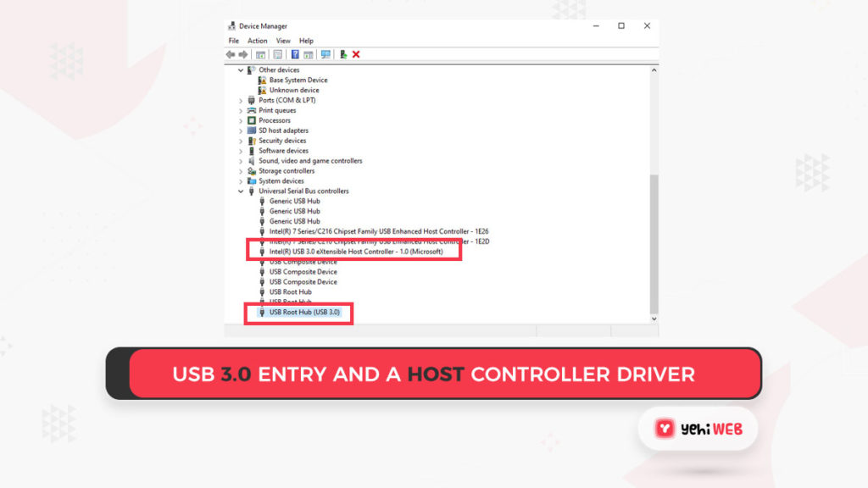The height and width of the screenshot is (488, 868).
Task: Select the USB Root Hub (USB 3.0) entry
Action: pos(304,313)
